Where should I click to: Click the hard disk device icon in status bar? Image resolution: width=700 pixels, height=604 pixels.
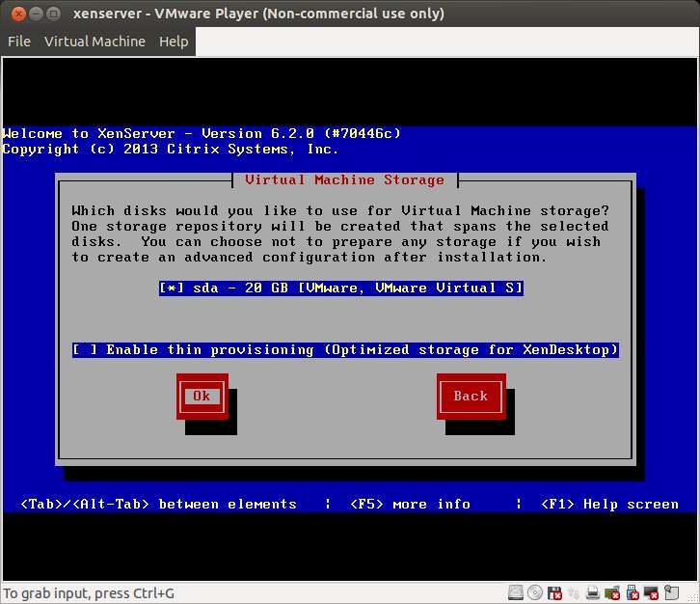516,592
